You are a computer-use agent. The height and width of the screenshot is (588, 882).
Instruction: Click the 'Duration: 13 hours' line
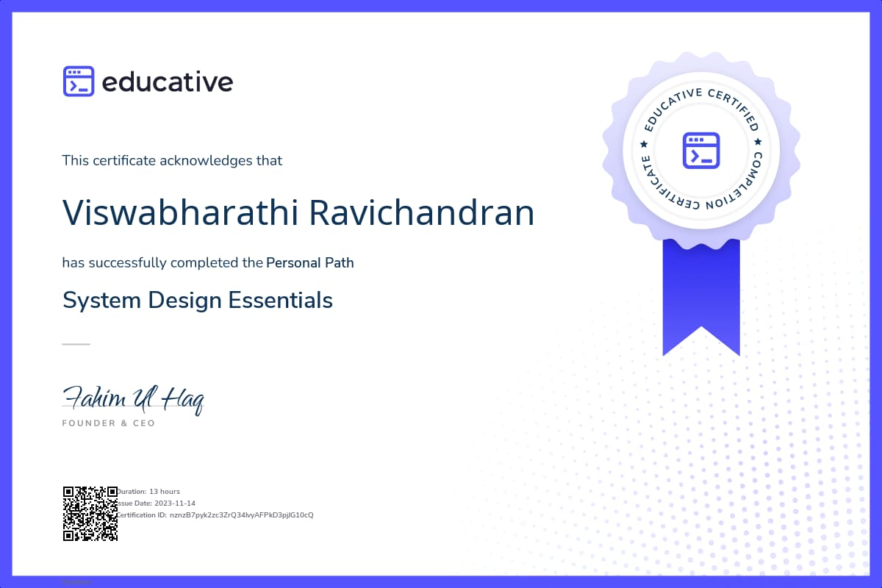(149, 491)
